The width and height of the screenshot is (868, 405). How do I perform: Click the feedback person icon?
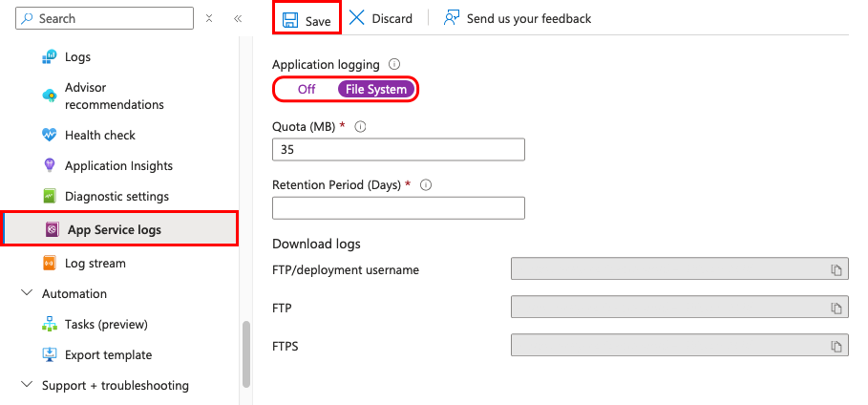453,18
